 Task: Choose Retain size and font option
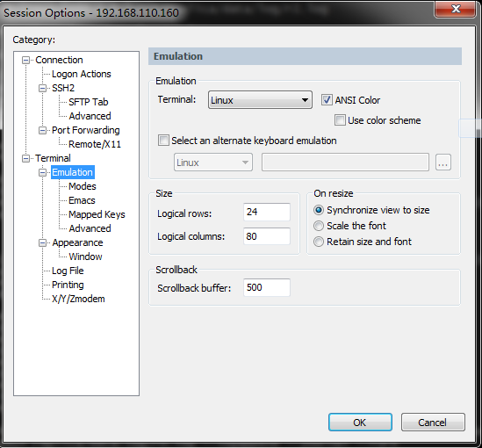(319, 242)
